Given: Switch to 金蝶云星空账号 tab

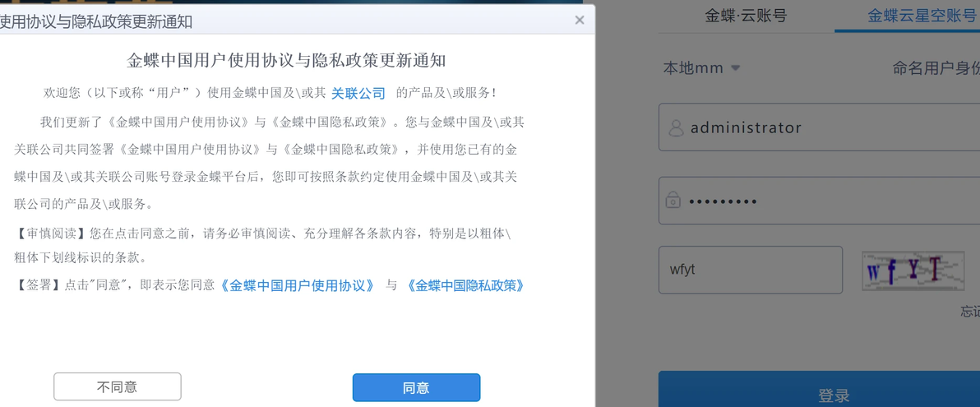Looking at the screenshot, I should pos(922,16).
